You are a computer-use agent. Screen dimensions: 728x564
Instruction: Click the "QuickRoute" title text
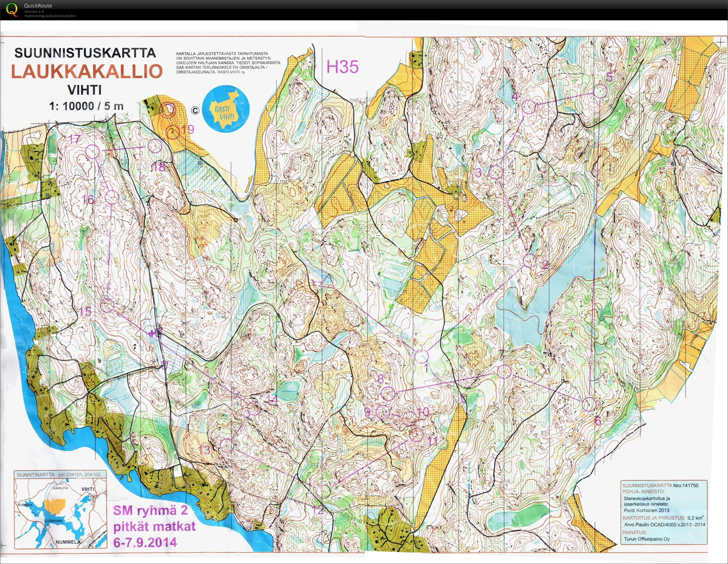click(38, 6)
